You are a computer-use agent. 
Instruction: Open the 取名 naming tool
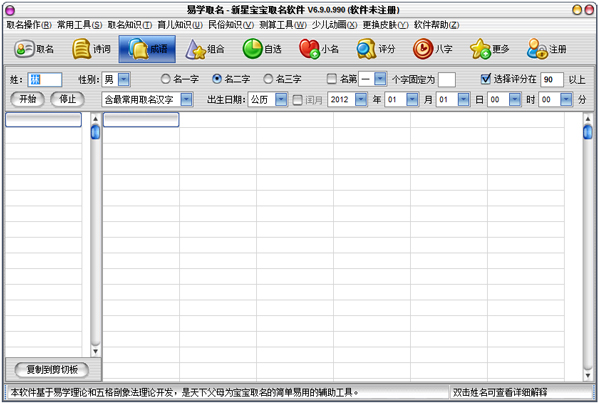pyautogui.click(x=34, y=49)
